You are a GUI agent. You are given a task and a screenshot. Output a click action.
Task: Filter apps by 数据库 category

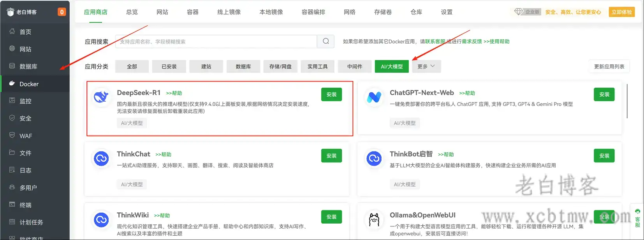tap(243, 66)
